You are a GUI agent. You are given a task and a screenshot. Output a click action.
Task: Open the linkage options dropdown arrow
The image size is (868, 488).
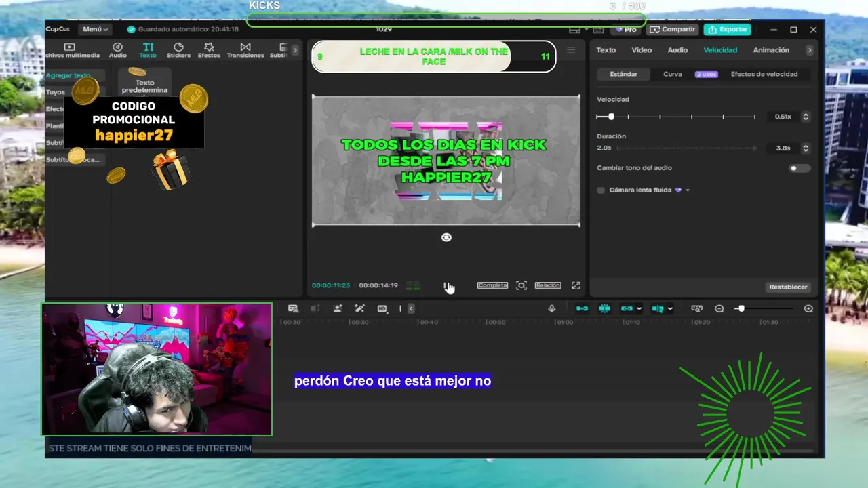639,308
